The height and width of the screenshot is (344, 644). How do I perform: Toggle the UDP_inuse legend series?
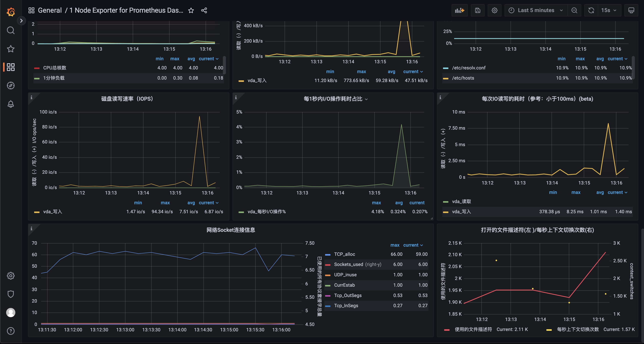(x=345, y=275)
